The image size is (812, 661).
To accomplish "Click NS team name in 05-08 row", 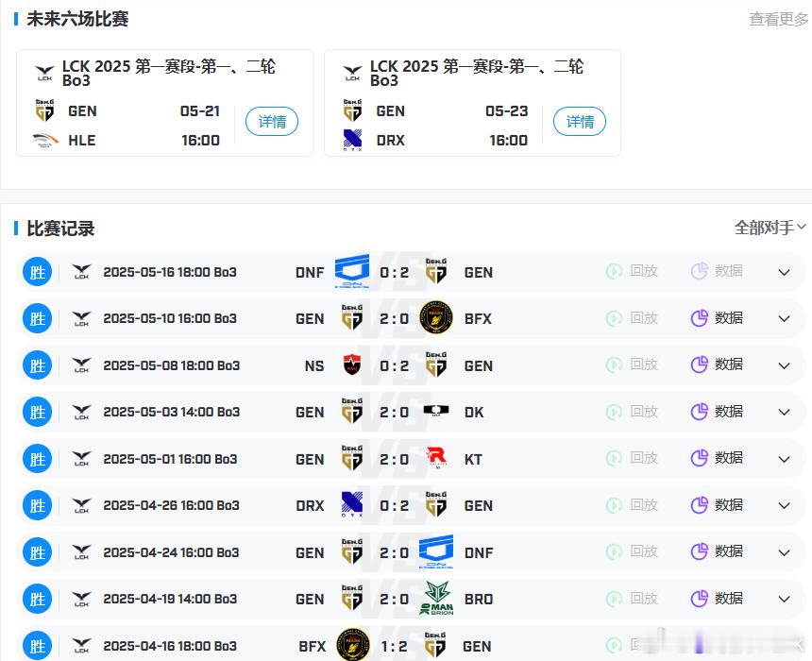I will 314,365.
